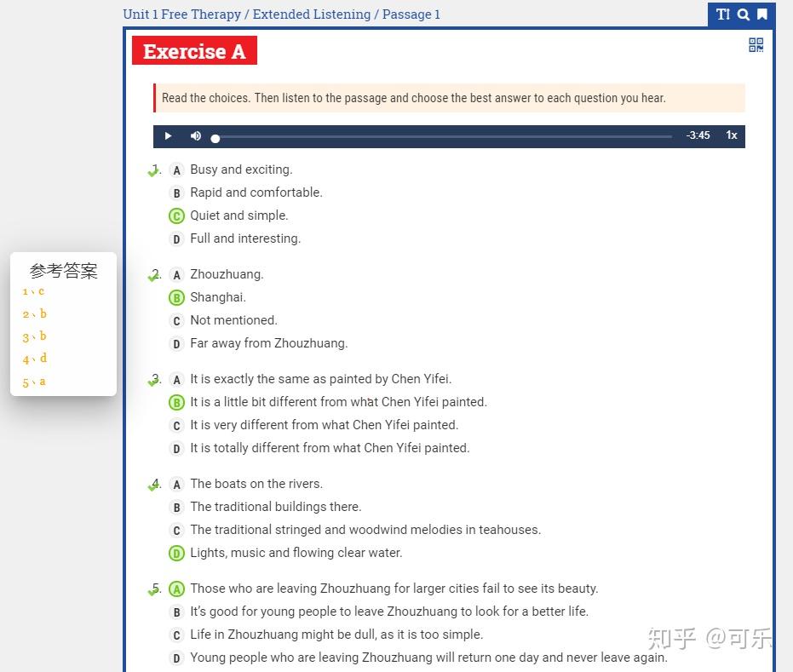
Task: Choose option B for question 3
Action: tap(176, 401)
